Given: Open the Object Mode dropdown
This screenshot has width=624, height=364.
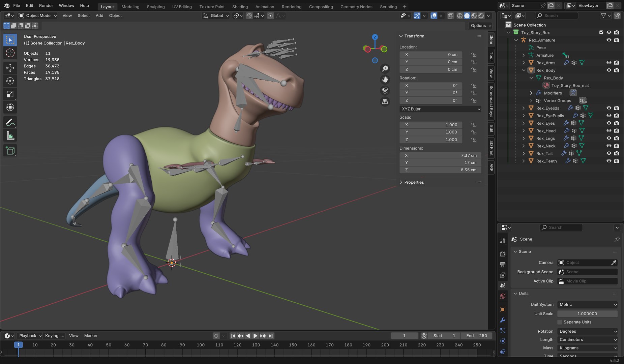Looking at the screenshot, I should 37,16.
